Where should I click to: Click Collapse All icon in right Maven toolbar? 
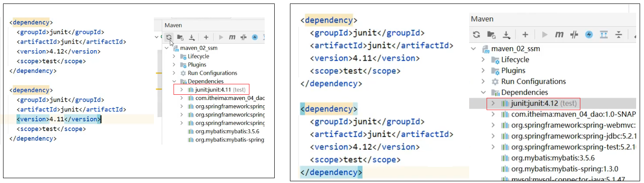point(618,35)
